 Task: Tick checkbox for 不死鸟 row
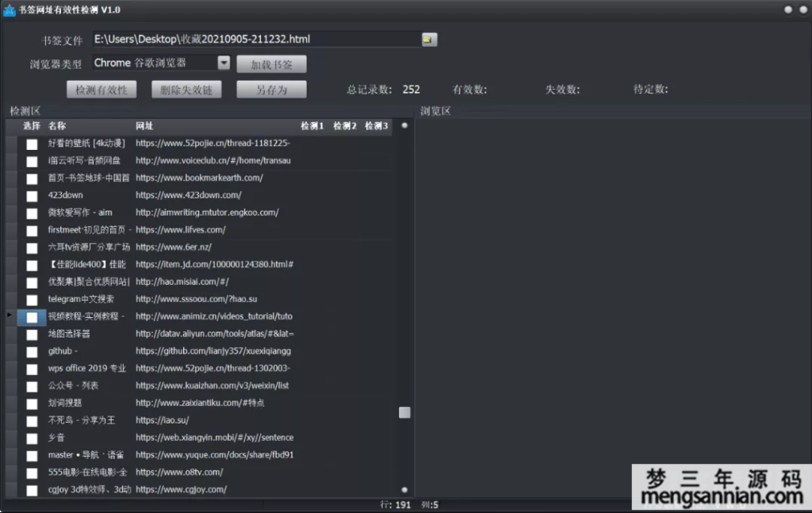tap(32, 421)
